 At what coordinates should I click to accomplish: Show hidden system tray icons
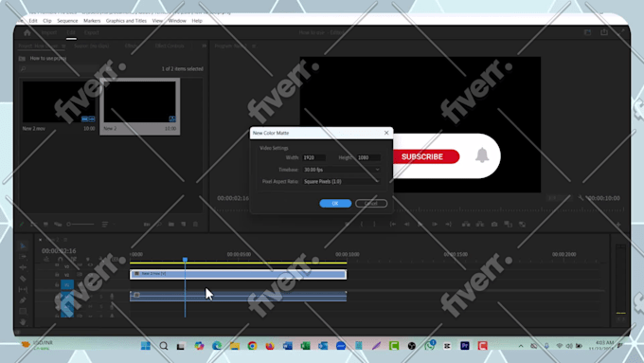[521, 346]
